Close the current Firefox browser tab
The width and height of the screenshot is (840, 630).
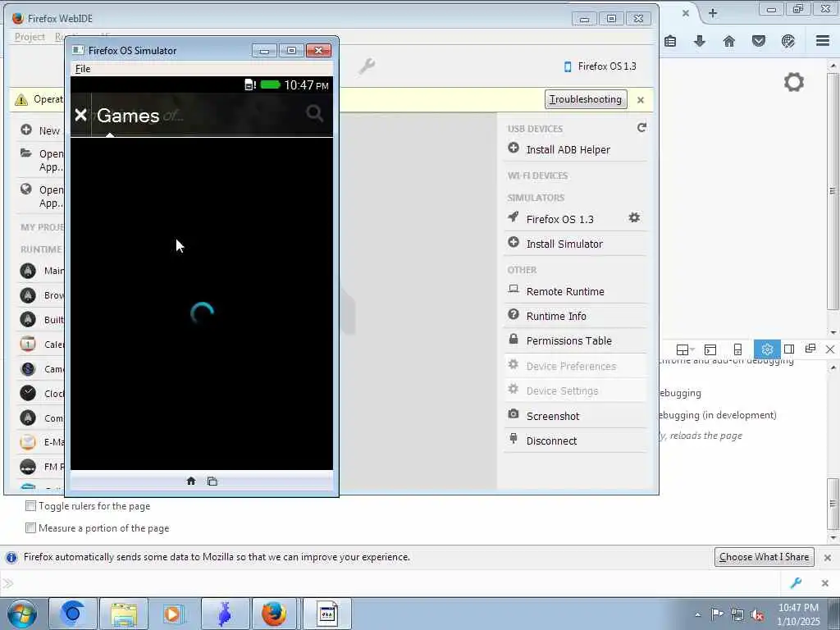pyautogui.click(x=685, y=13)
